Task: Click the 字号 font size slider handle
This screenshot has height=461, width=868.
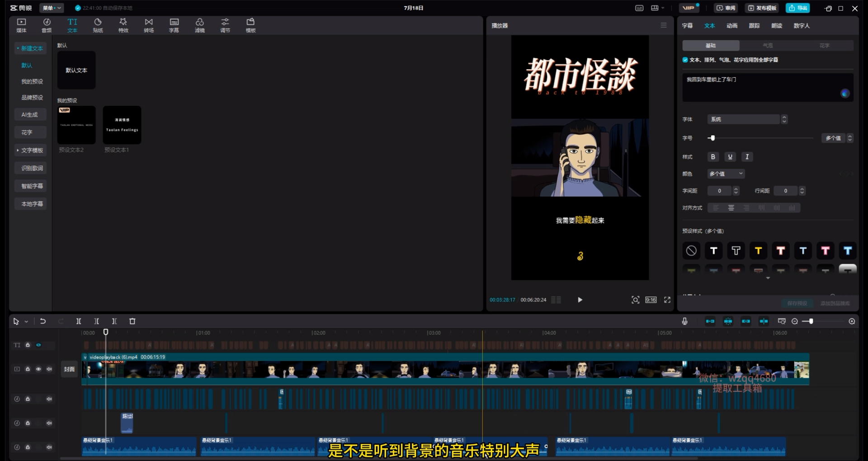Action: pyautogui.click(x=712, y=138)
